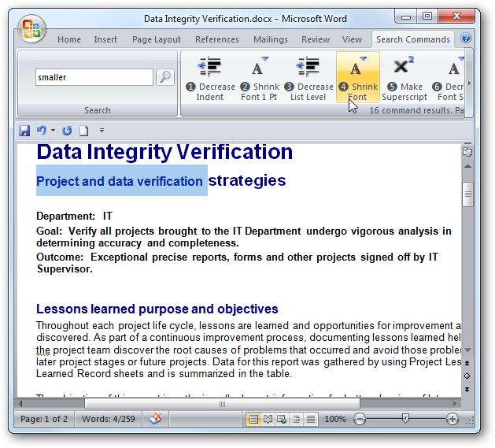Toggle the ruler button above scrollbar
495x448 pixels.
pyautogui.click(x=467, y=152)
